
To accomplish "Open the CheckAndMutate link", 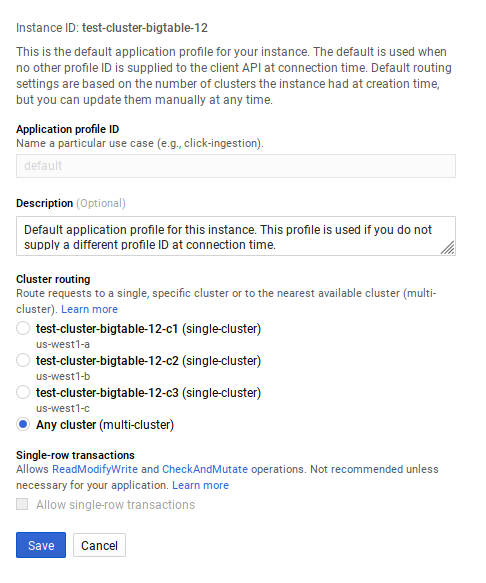I will pyautogui.click(x=205, y=469).
